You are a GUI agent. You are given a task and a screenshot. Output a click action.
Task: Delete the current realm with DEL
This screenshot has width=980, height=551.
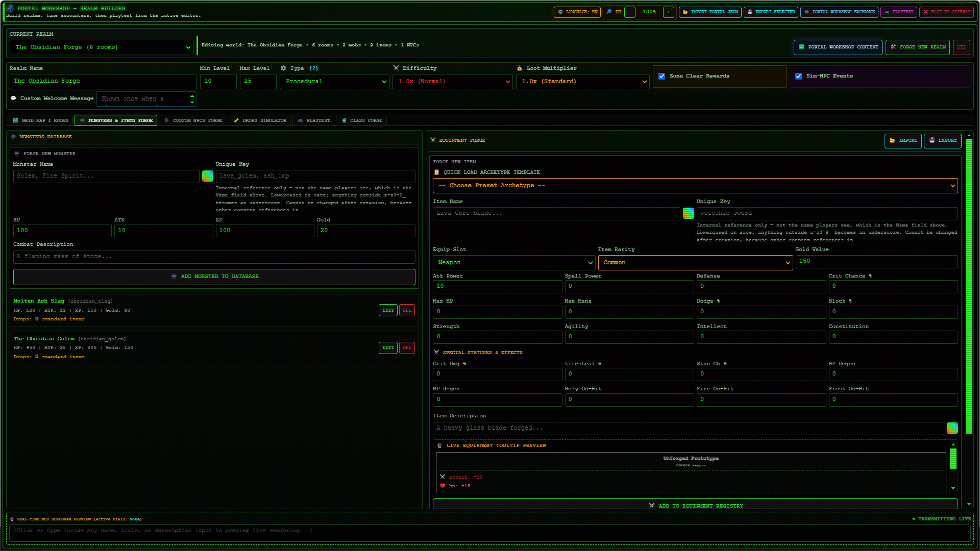pos(962,47)
